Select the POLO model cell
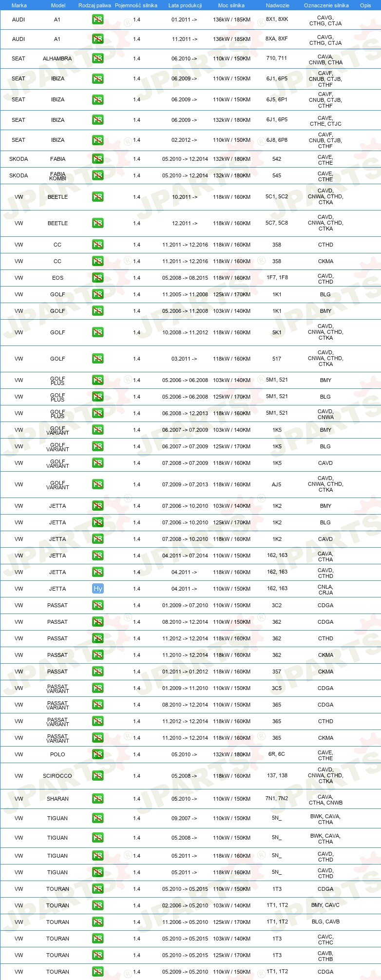The width and height of the screenshot is (381, 980). 57,754
